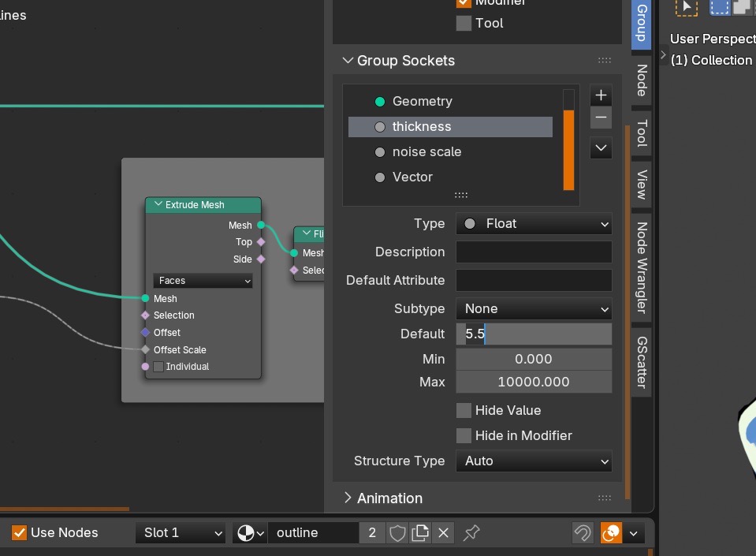
Task: Click the Offset input socket
Action: pyautogui.click(x=145, y=332)
